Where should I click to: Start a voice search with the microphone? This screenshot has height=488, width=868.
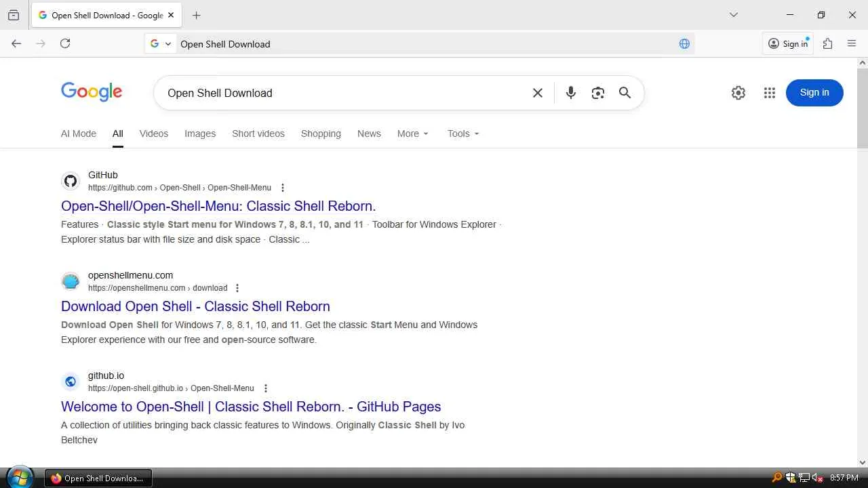click(571, 93)
